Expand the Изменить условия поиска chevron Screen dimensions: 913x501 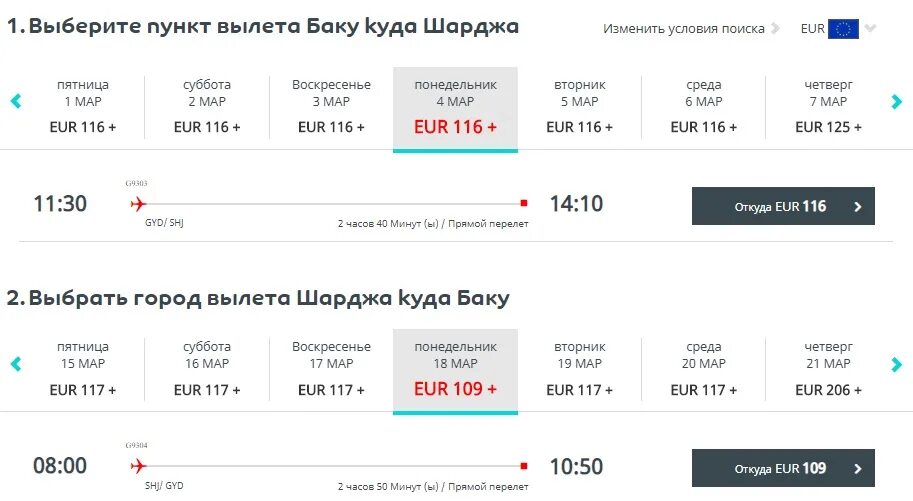[775, 29]
